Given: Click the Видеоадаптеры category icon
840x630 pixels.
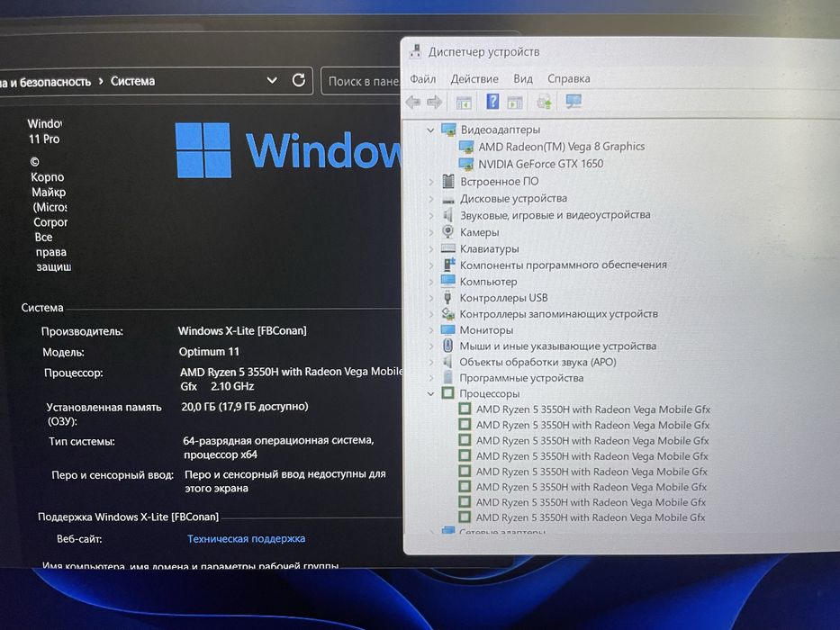Looking at the screenshot, I should [447, 129].
